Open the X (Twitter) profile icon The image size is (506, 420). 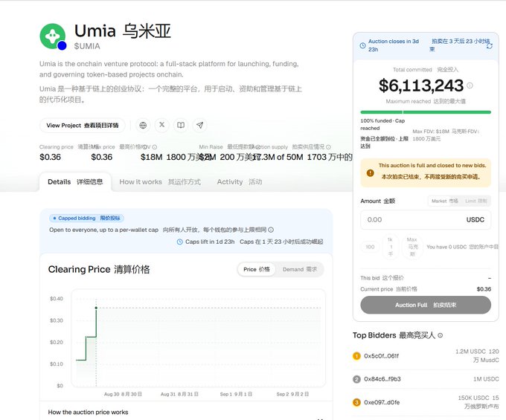(x=162, y=125)
